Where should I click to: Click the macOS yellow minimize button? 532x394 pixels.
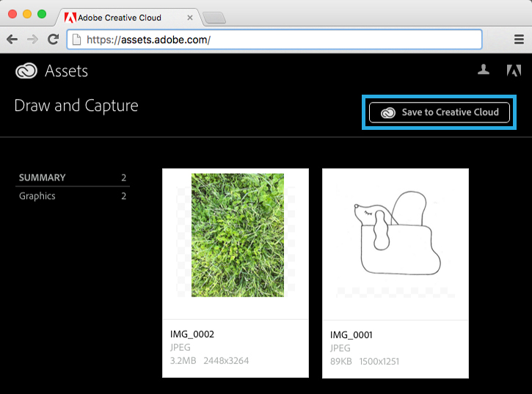[27, 14]
